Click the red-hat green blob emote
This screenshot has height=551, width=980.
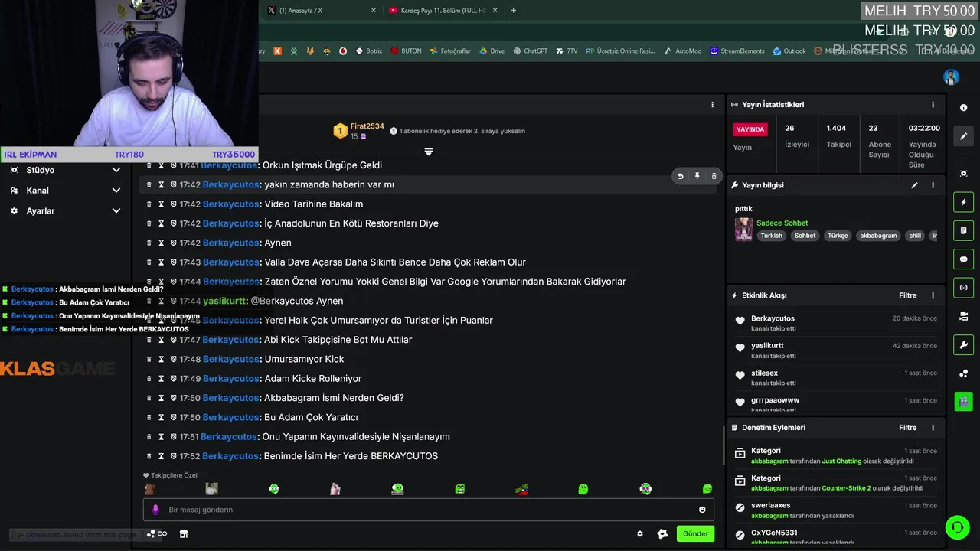[x=522, y=489]
